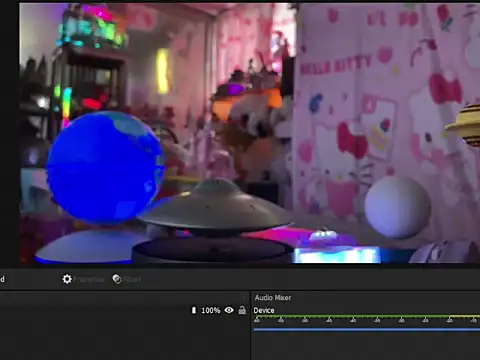Toggle source visibility with the eye icon
The width and height of the screenshot is (480, 360).
tap(229, 310)
